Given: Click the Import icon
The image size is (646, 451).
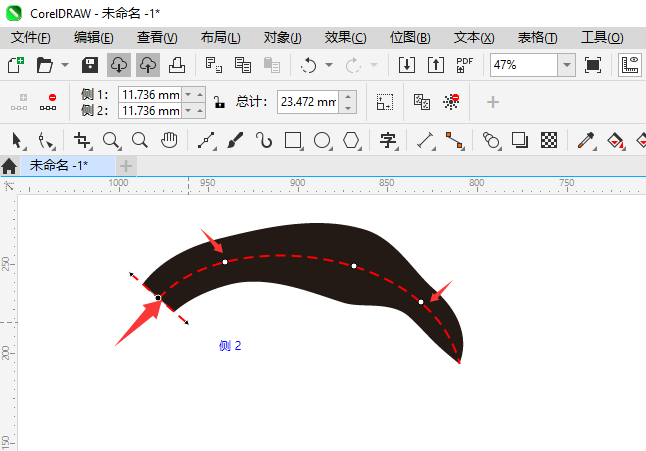Looking at the screenshot, I should coord(407,65).
